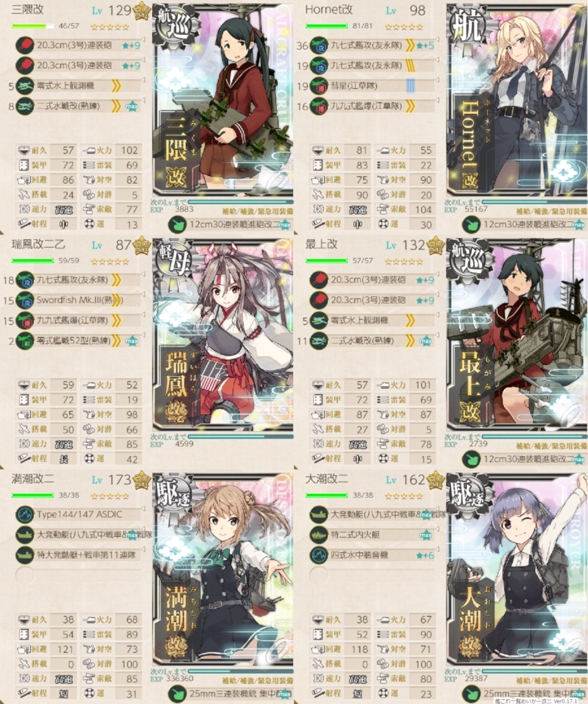This screenshot has height=704, width=588.
Task: Click the sonar icon beside 四式水中聴音機
Action: (318, 555)
